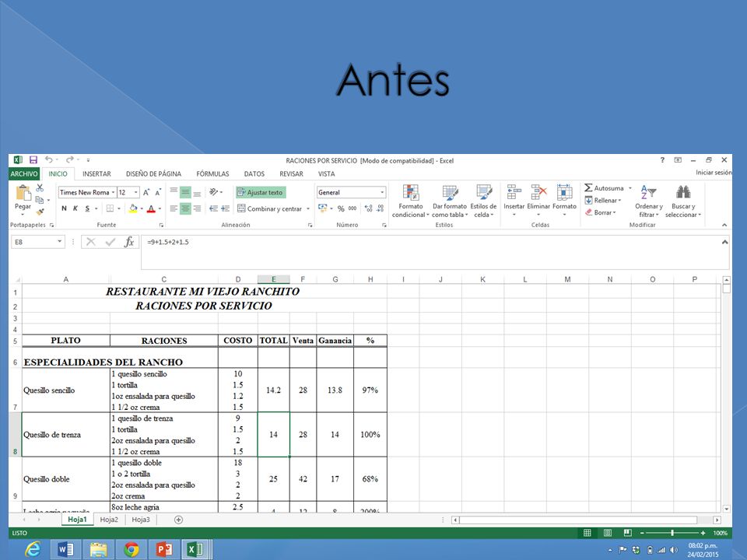Viewport: 747px width, 560px height.
Task: Decrease indent in cell
Action: tap(213, 208)
